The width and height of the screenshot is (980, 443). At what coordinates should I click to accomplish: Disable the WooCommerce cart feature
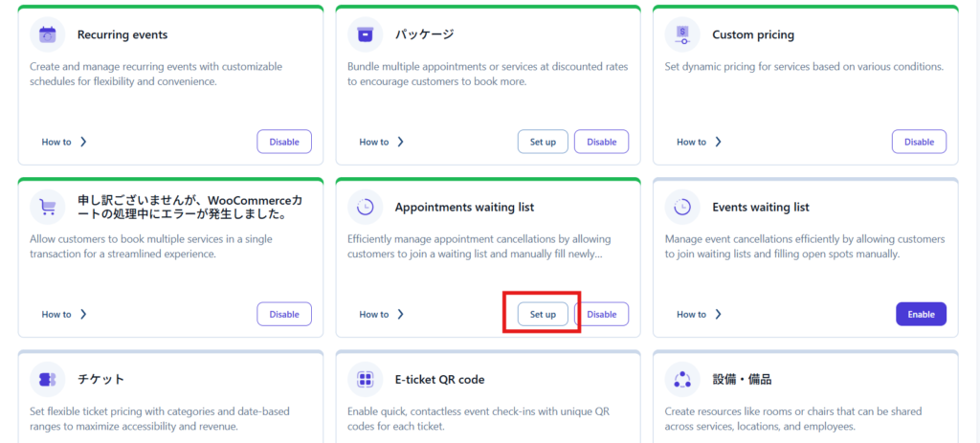(284, 314)
